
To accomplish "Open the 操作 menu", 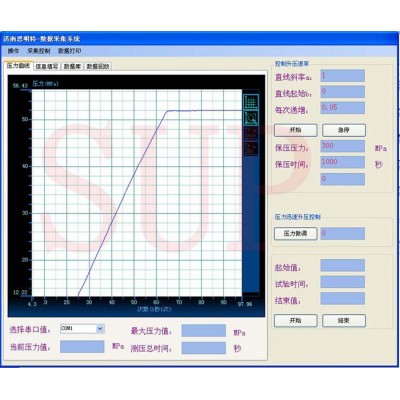I will click(13, 51).
